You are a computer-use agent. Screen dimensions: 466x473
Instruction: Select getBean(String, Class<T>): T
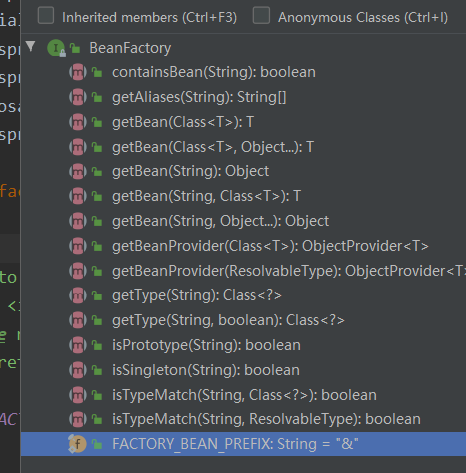(x=206, y=196)
